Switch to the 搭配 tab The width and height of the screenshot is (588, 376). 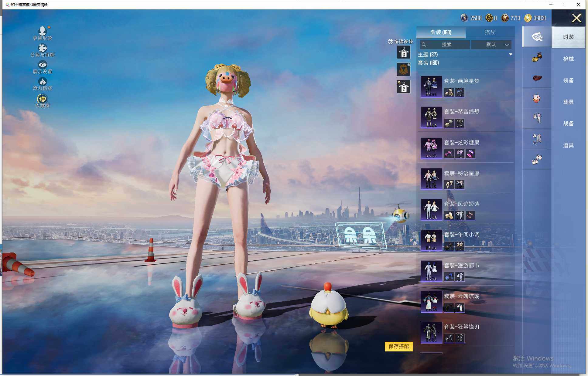490,32
